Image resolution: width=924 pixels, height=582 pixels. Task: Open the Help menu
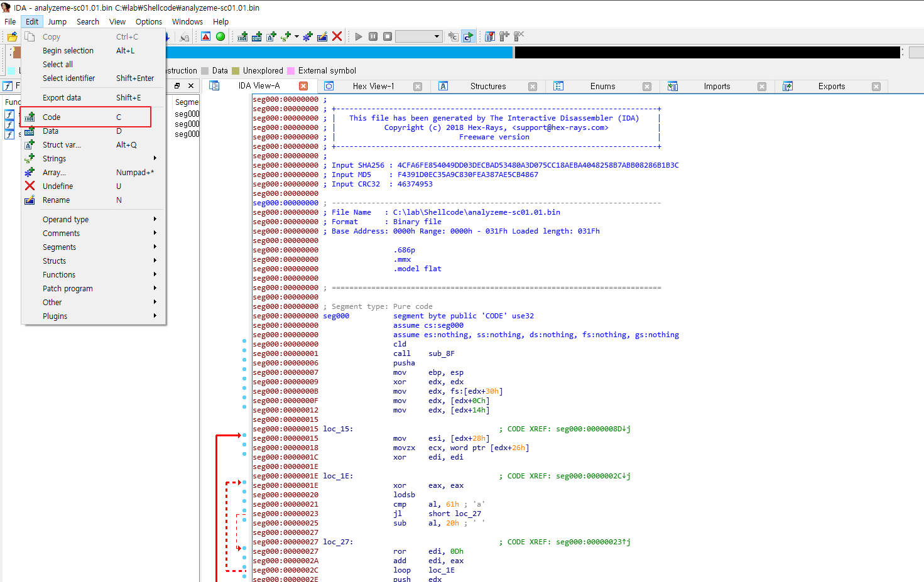[x=220, y=21]
